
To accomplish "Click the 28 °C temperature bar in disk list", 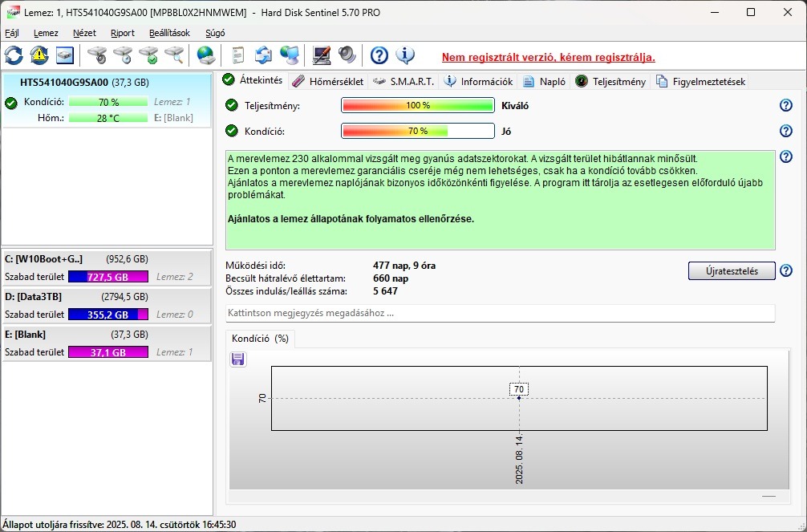I will tap(108, 118).
